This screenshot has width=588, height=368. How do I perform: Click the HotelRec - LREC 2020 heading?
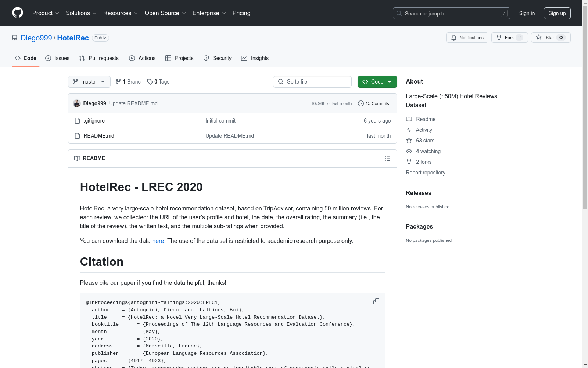(x=141, y=187)
